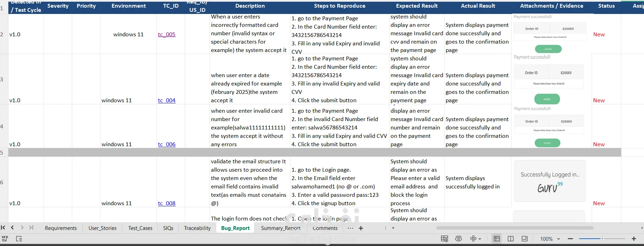Viewport: 644px width, 246px height.
Task: Click the Successfully Logged in Guru99 image
Action: click(x=550, y=181)
